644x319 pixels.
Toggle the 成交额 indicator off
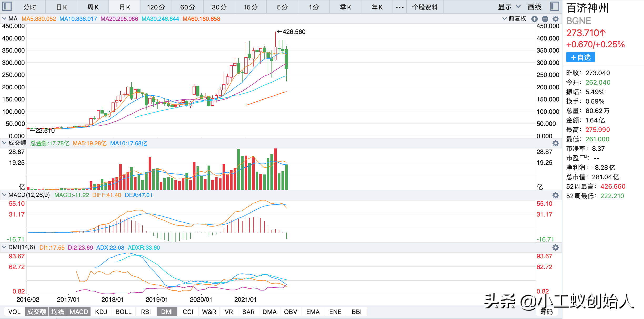[x=37, y=312]
